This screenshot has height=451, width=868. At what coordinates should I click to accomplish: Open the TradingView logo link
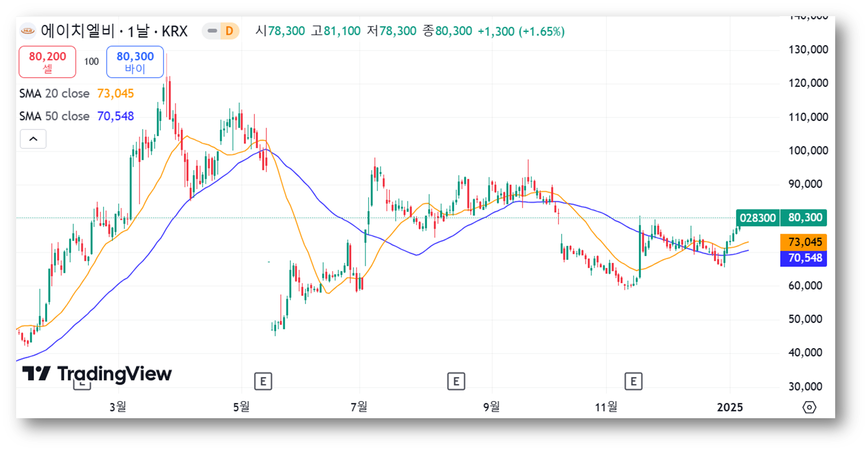[x=97, y=374]
